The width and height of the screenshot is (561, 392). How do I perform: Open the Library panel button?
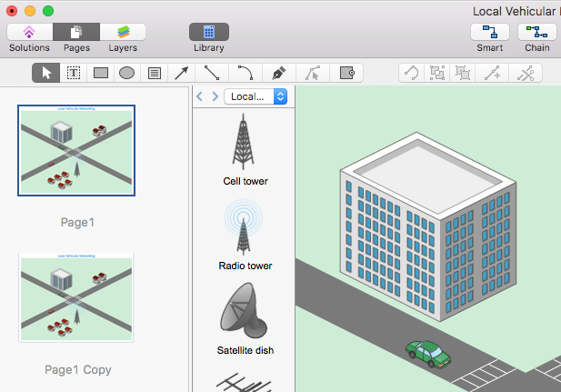coord(208,33)
